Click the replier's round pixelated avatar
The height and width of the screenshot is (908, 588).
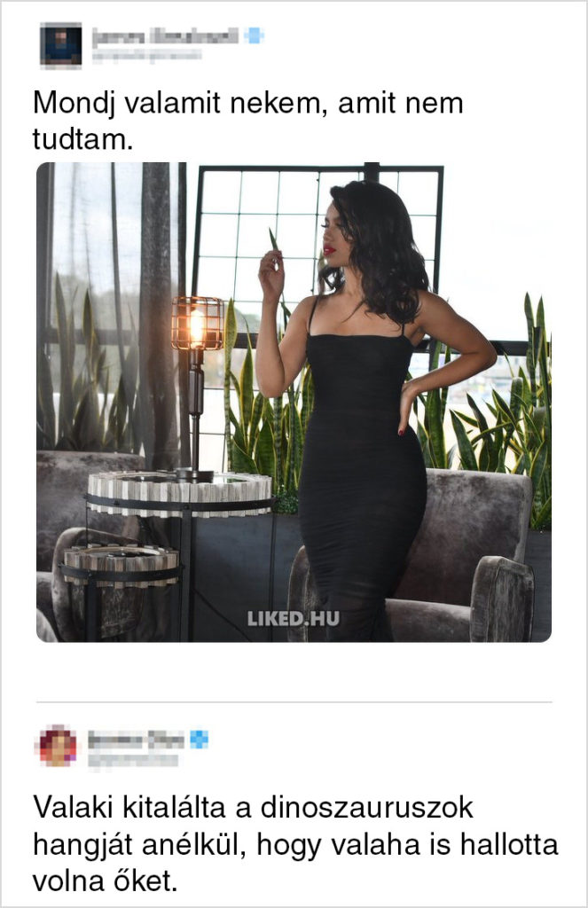click(x=58, y=745)
